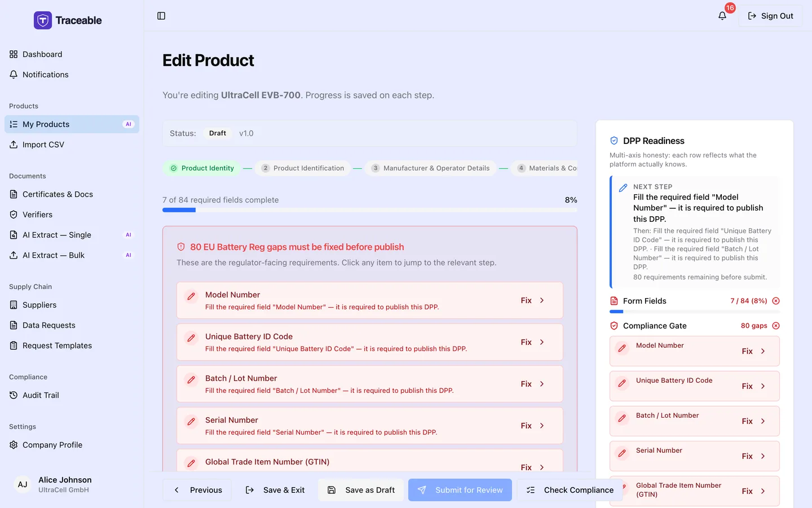Click pencil icon in Compliance Gate Serial Number row

(622, 454)
